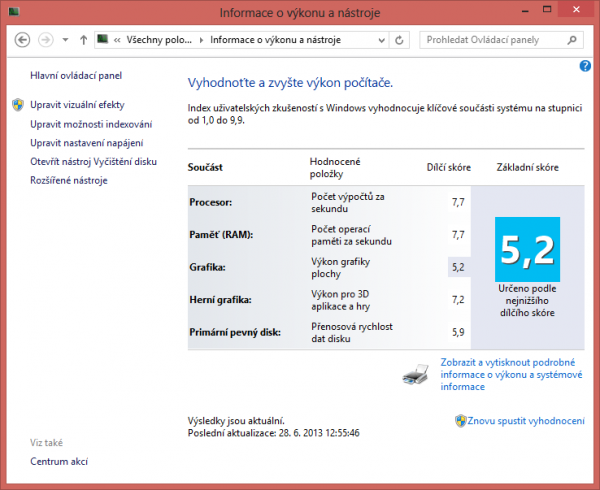Image resolution: width=600 pixels, height=490 pixels.
Task: Click 'Přenosová rychlost dat disku' text
Action: [x=352, y=333]
